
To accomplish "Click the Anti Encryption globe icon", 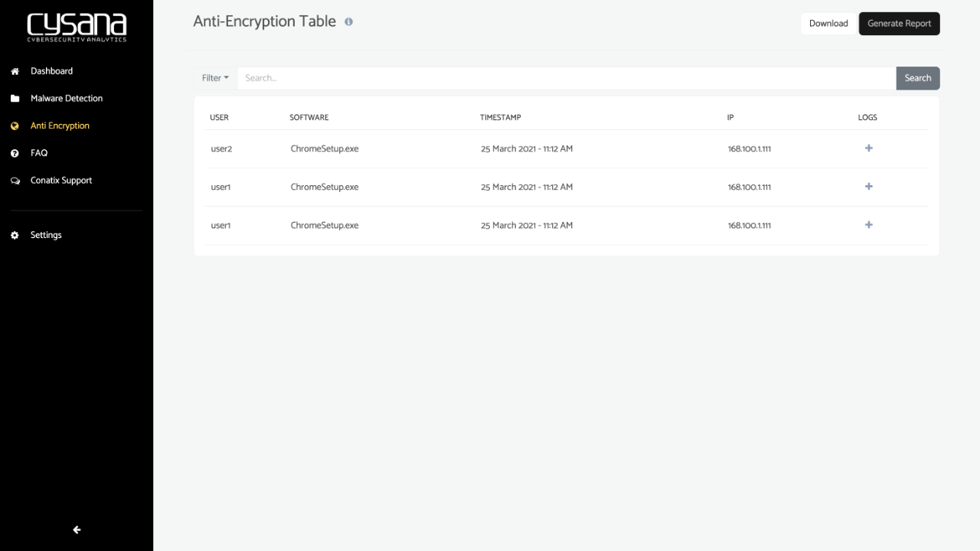I will click(15, 126).
